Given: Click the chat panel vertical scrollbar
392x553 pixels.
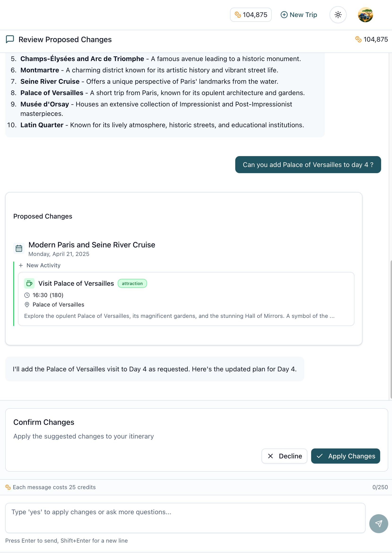Looking at the screenshot, I should (x=390, y=329).
